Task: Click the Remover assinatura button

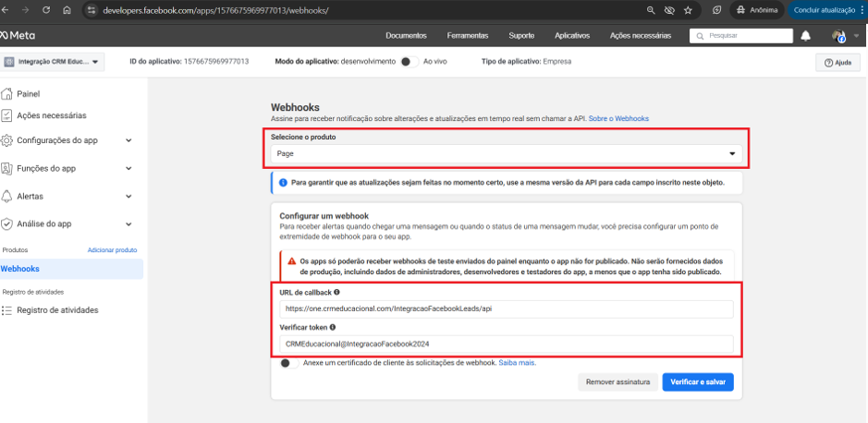Action: 617,381
